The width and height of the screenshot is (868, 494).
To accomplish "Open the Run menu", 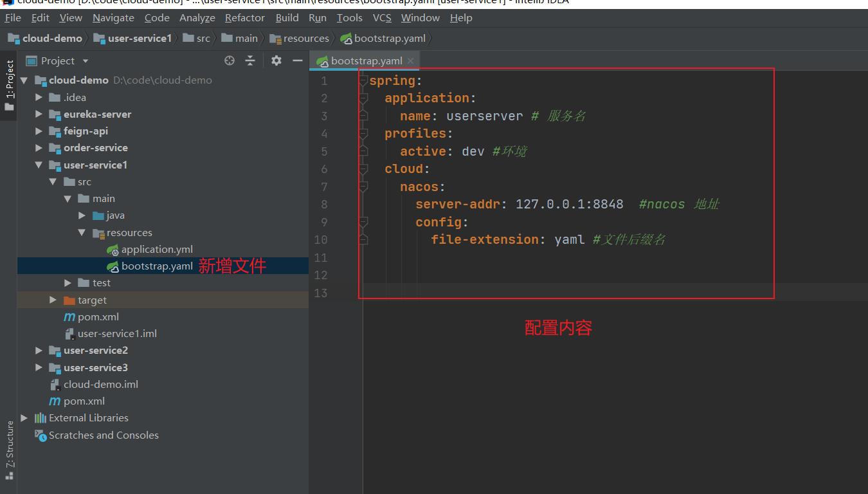I will pos(318,18).
